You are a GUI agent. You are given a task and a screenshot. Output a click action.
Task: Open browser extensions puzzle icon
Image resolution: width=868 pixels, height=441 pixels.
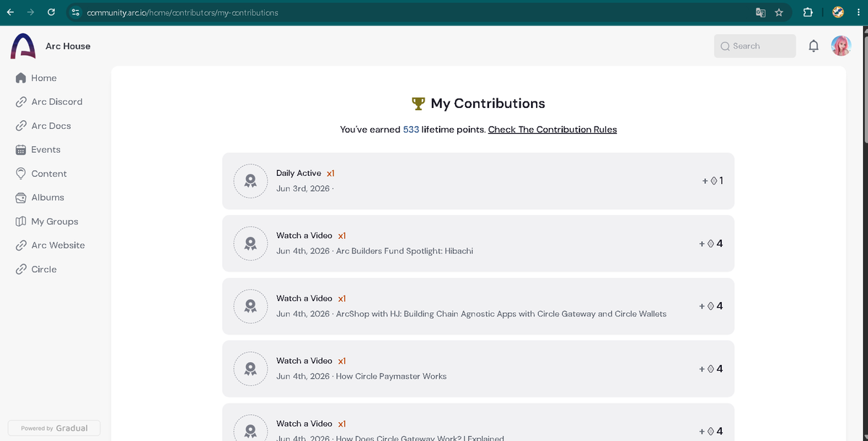click(x=808, y=12)
